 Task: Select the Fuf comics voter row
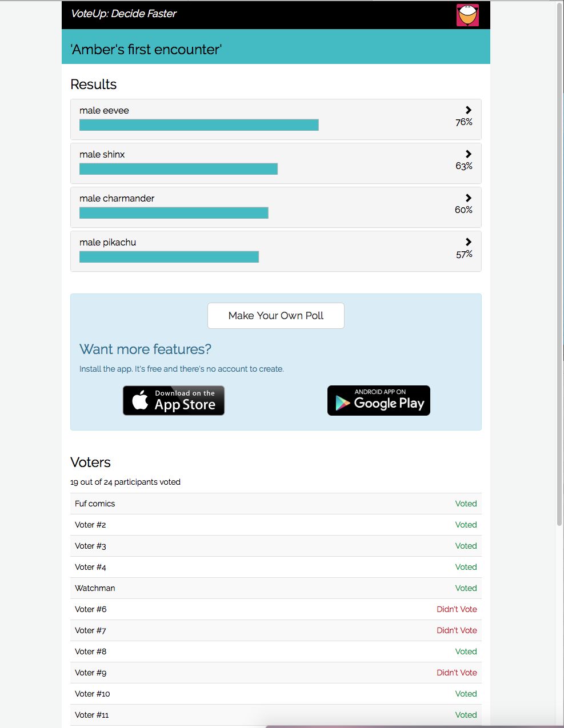click(275, 504)
